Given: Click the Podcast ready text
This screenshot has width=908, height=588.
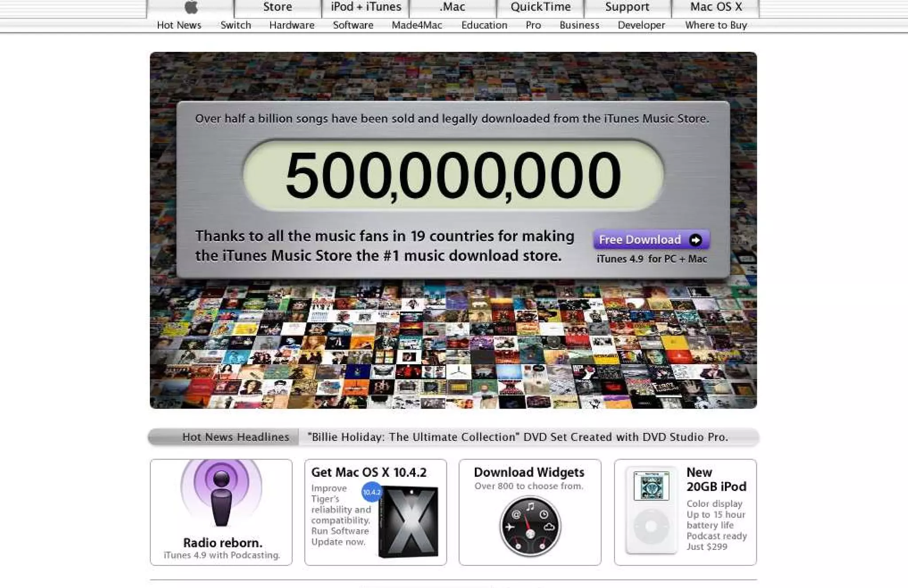Looking at the screenshot, I should pos(717,536).
